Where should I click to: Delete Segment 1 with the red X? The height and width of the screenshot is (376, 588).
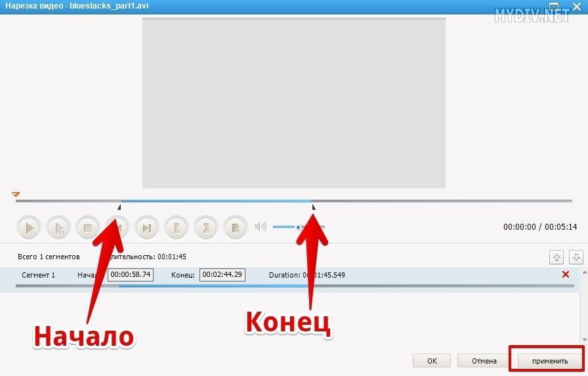566,274
